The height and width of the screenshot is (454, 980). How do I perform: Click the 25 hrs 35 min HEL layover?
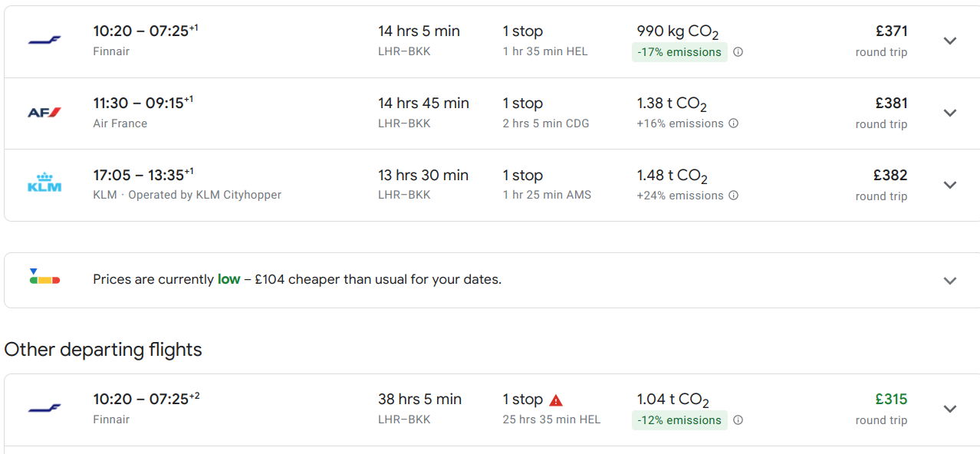[551, 419]
